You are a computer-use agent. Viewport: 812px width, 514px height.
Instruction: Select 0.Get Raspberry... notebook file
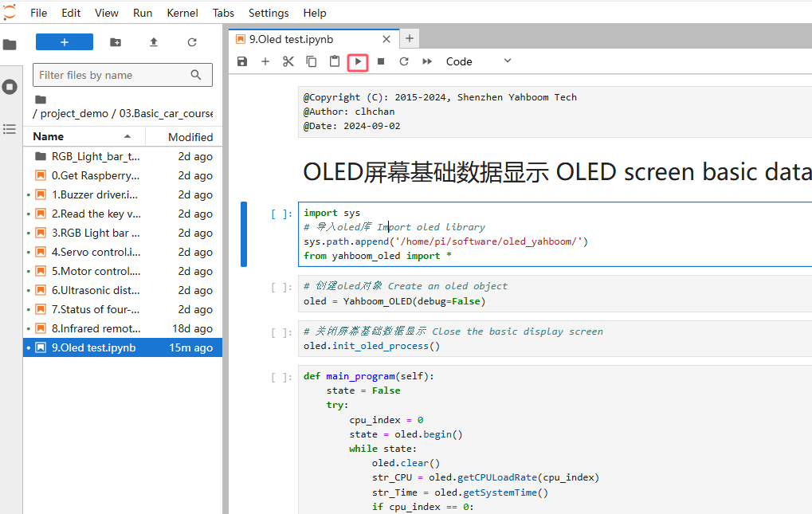coord(123,175)
